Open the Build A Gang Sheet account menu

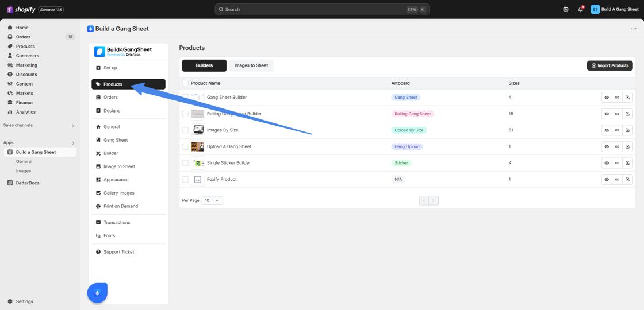click(x=615, y=9)
